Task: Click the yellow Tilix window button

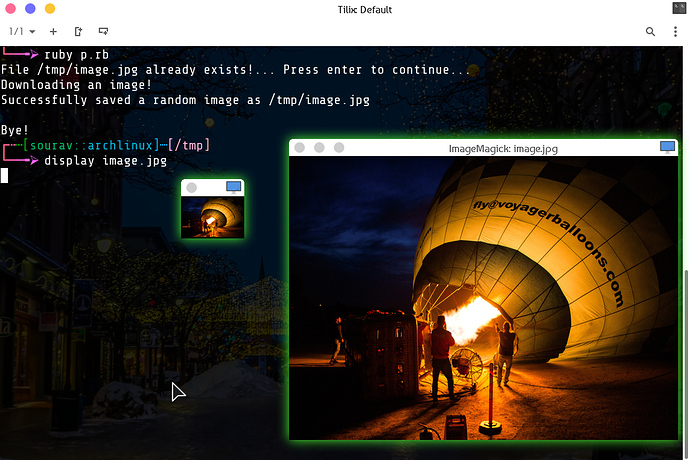Action: (x=49, y=8)
